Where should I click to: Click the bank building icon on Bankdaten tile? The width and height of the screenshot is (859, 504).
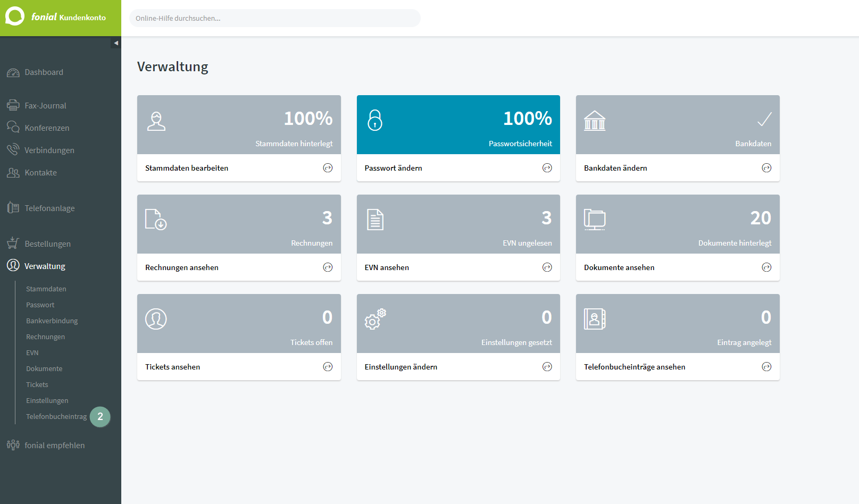[595, 121]
